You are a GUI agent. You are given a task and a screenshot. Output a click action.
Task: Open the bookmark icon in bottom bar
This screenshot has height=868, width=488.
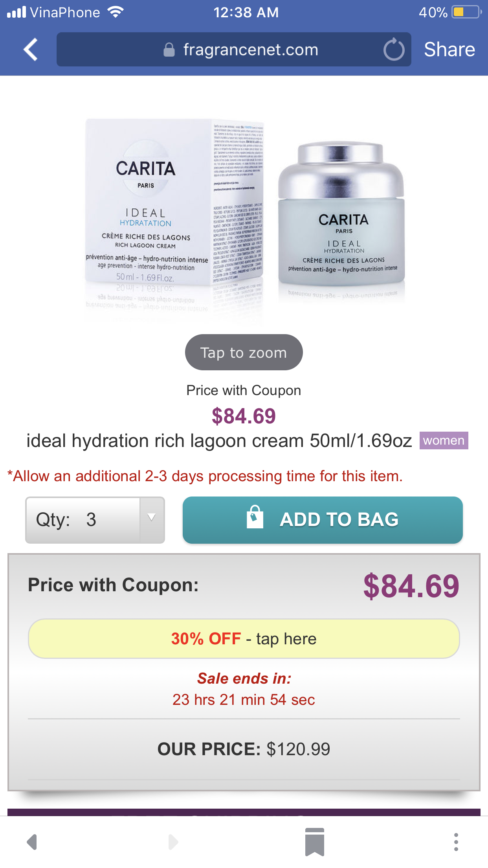[314, 842]
